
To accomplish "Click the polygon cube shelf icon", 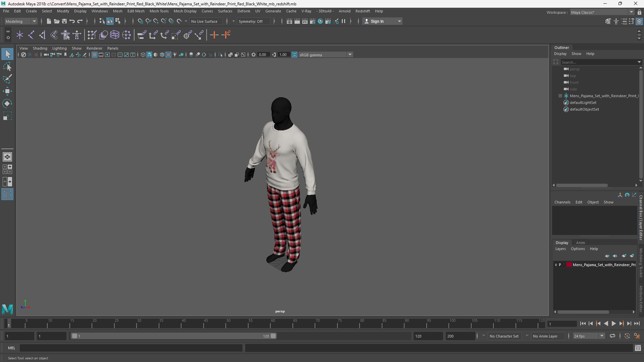I will point(115,35).
